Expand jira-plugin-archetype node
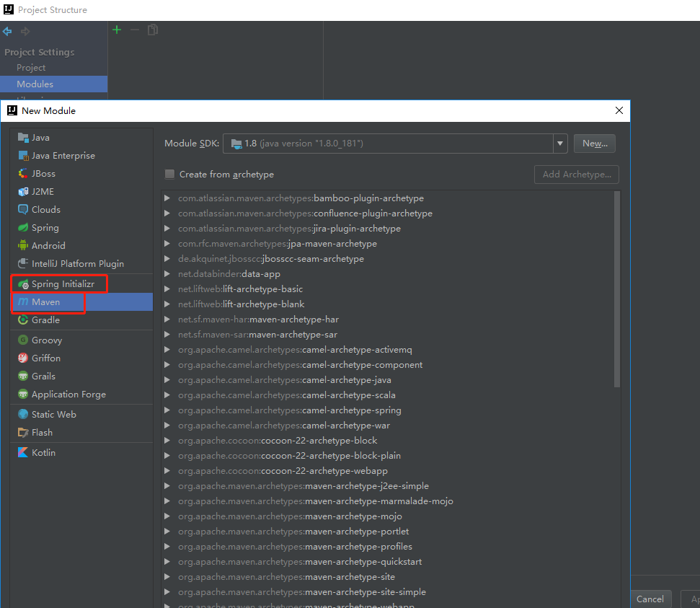 coord(167,229)
